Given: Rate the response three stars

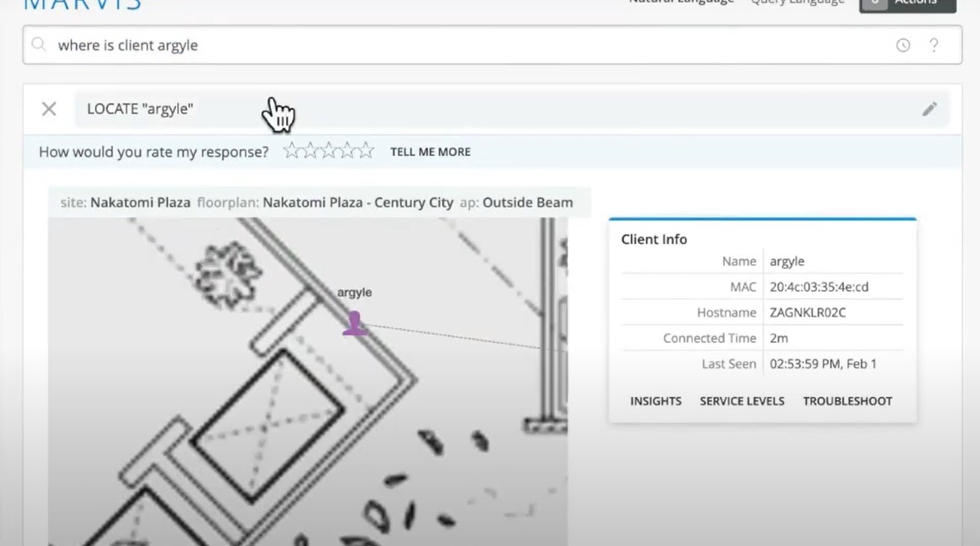Looking at the screenshot, I should point(329,151).
